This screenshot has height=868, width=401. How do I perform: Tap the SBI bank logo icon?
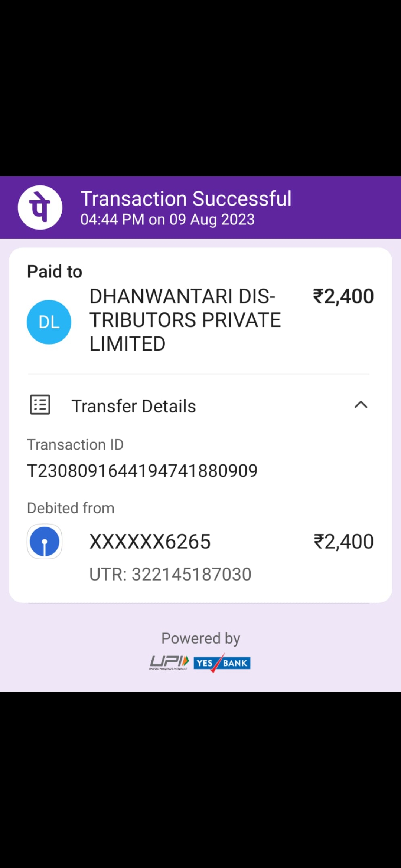[45, 542]
